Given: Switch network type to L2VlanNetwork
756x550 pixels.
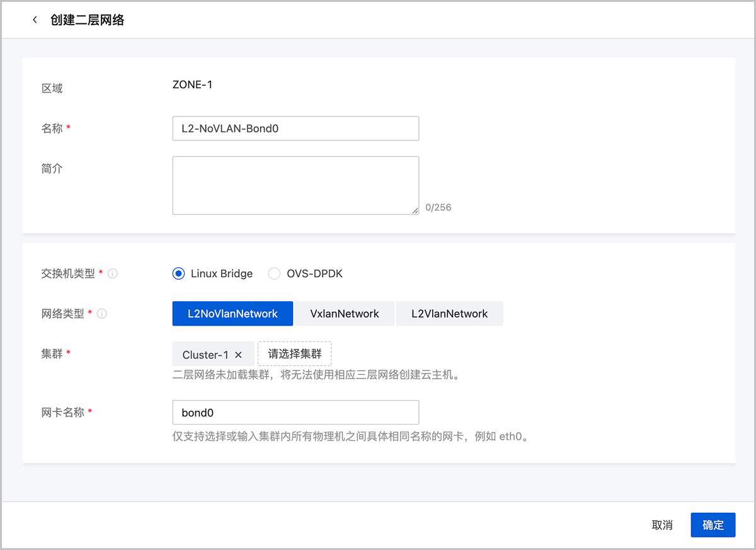Looking at the screenshot, I should click(x=449, y=314).
